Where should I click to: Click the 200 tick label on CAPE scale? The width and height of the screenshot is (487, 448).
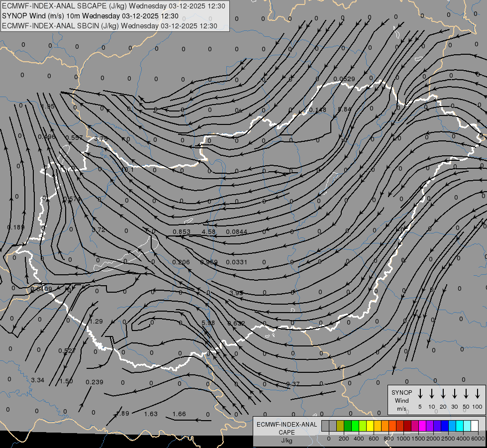tap(344, 439)
